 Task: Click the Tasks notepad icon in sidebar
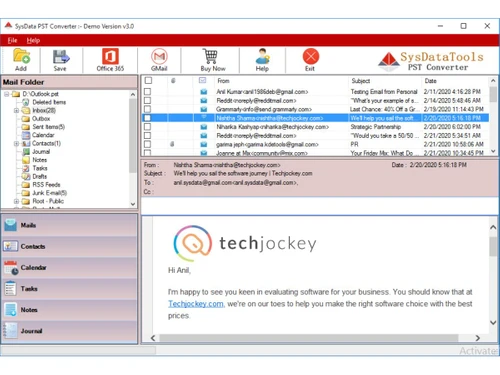10,289
